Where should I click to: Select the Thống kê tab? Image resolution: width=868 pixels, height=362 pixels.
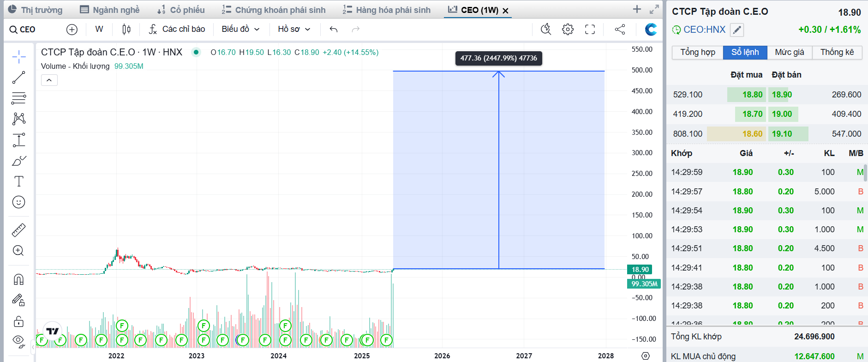click(x=837, y=52)
